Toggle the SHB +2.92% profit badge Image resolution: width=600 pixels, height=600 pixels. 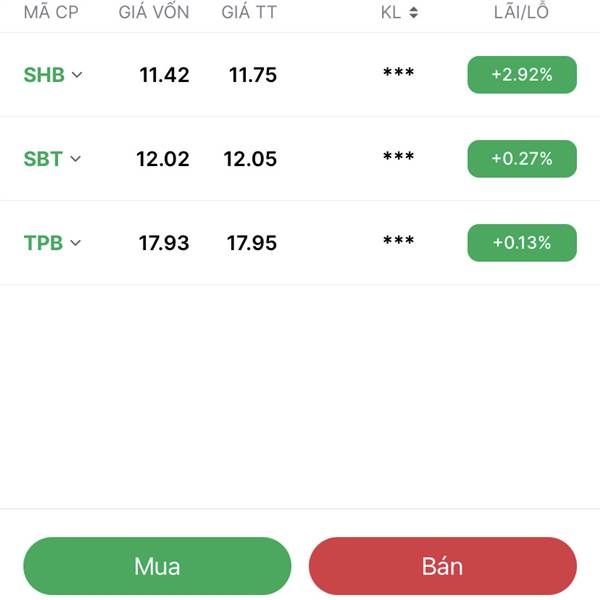tap(522, 75)
